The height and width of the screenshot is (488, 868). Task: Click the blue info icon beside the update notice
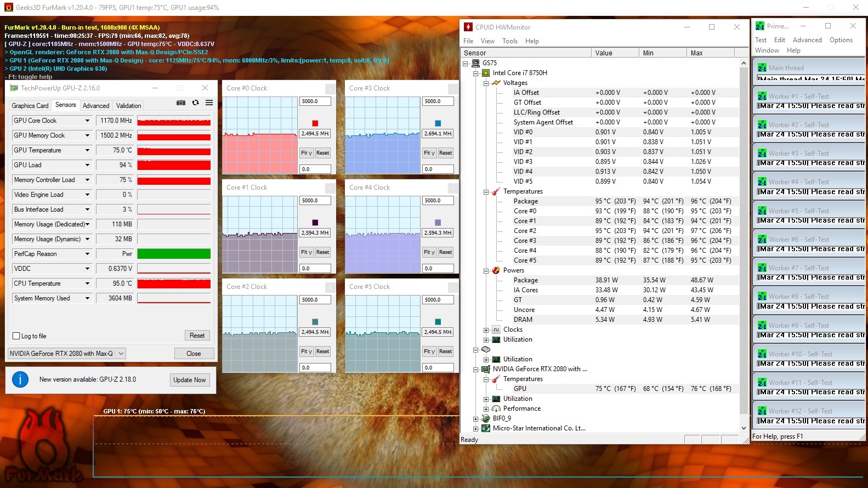click(x=20, y=379)
